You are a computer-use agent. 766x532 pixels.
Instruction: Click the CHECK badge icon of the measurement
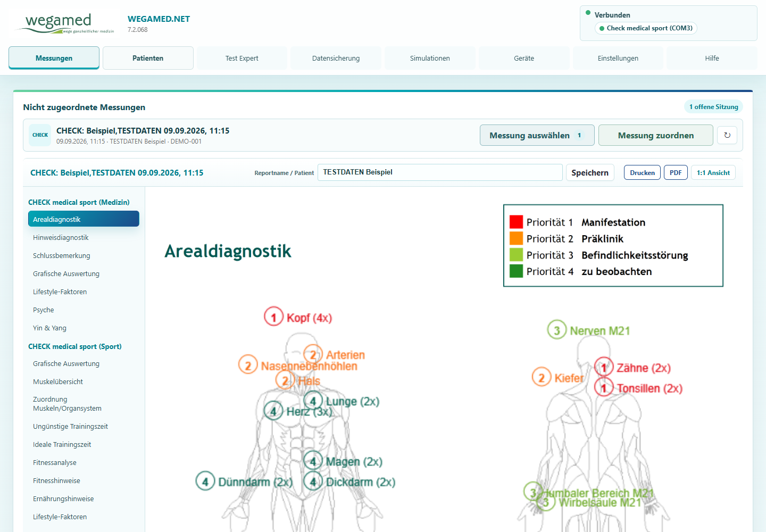[x=40, y=135]
